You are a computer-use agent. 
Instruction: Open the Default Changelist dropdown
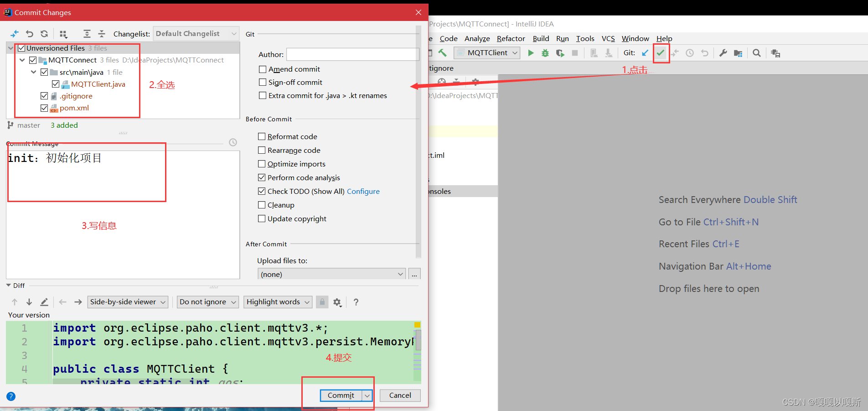point(196,34)
